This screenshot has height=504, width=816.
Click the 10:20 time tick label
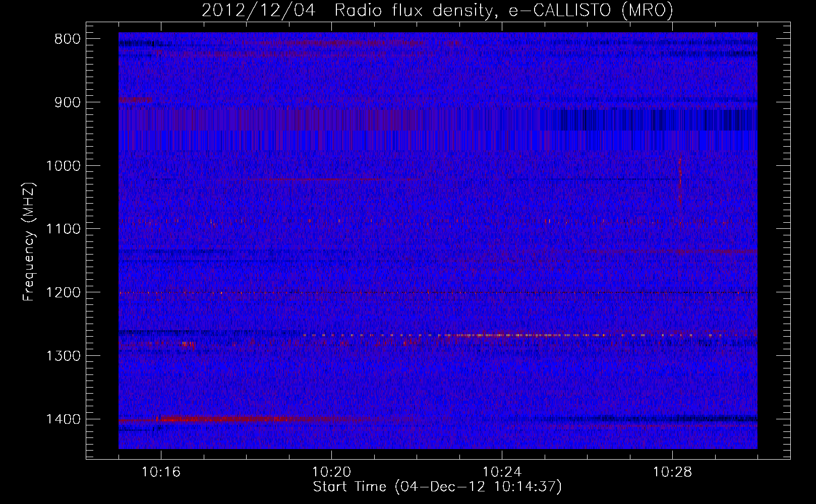tap(331, 472)
